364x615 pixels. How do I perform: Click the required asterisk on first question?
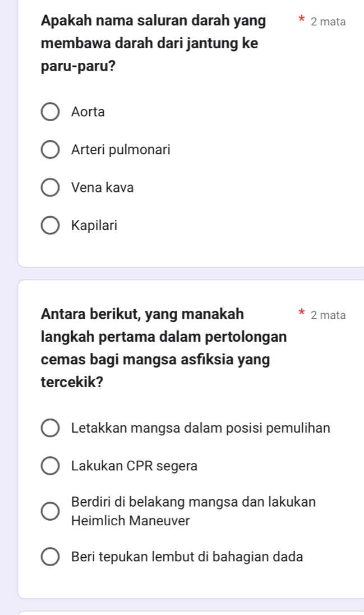pos(302,18)
